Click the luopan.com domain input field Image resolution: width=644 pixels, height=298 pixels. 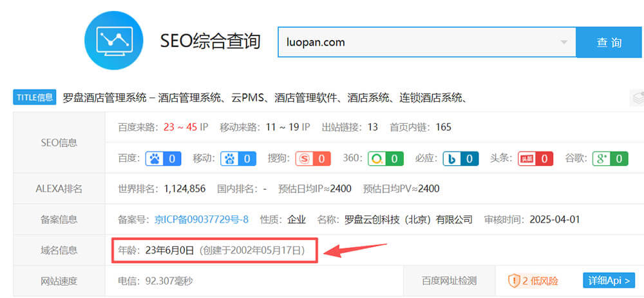coord(427,43)
